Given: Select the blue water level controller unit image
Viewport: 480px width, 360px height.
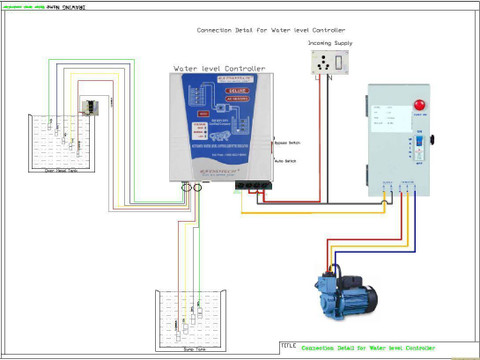Looking at the screenshot, I should (221, 127).
